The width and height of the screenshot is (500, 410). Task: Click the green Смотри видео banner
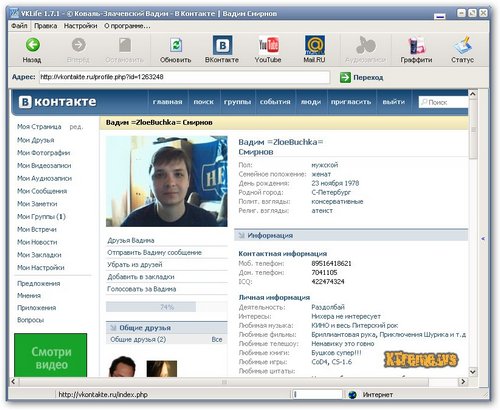click(x=51, y=355)
